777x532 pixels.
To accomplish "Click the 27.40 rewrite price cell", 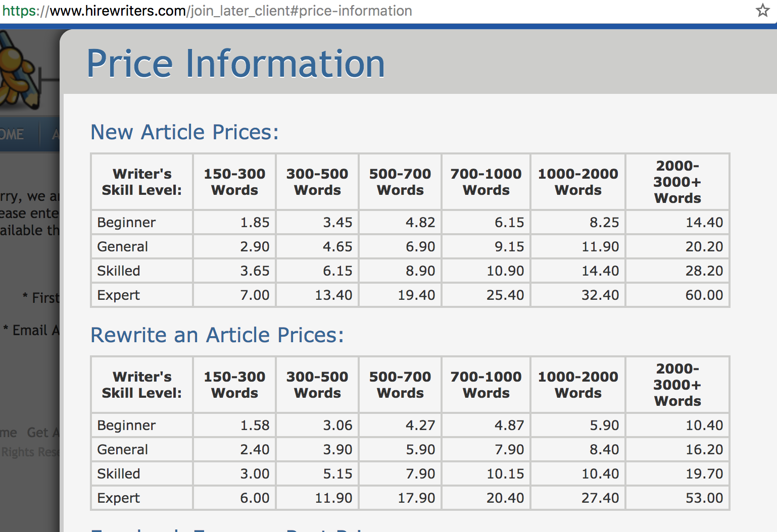I will point(578,498).
